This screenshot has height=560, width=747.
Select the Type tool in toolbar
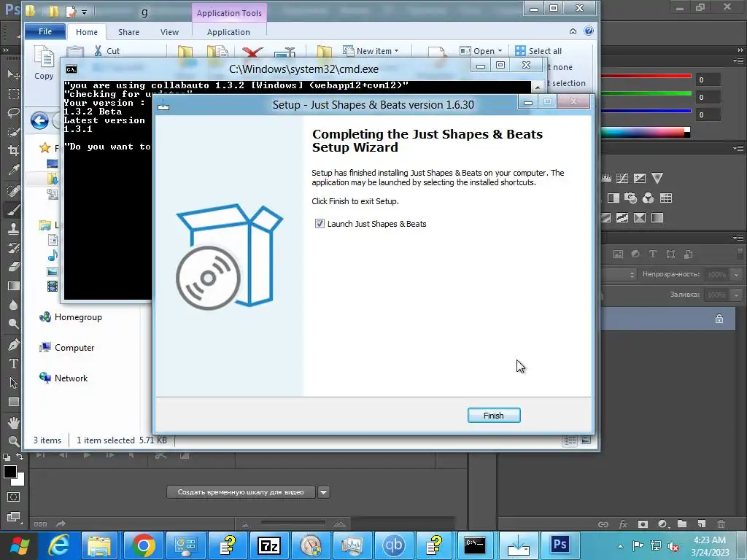(x=13, y=363)
